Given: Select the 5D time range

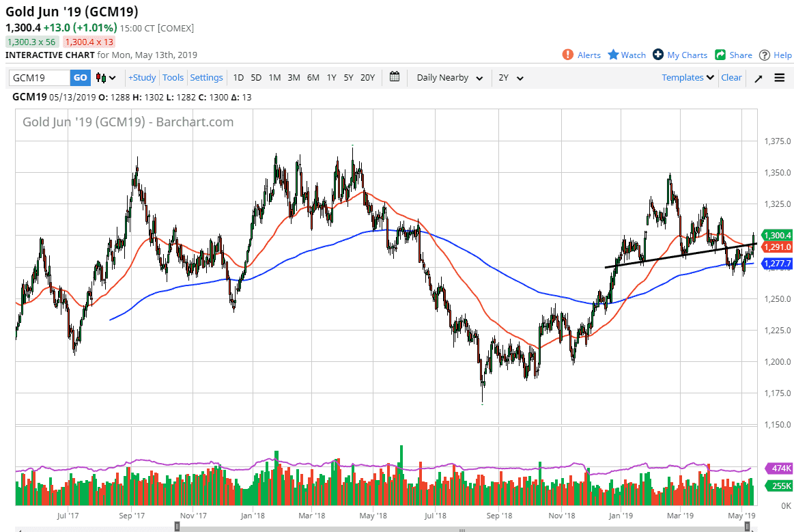Looking at the screenshot, I should pos(256,78).
